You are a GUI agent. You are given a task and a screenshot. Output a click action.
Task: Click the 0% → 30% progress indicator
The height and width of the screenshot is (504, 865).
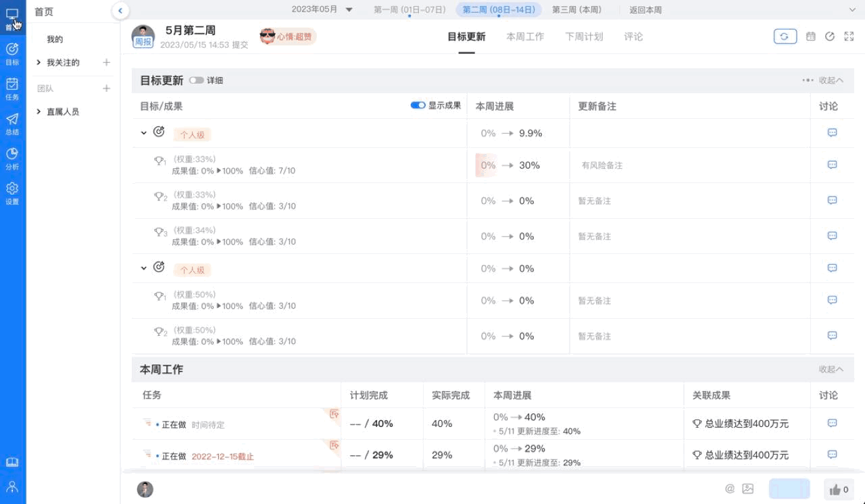510,166
